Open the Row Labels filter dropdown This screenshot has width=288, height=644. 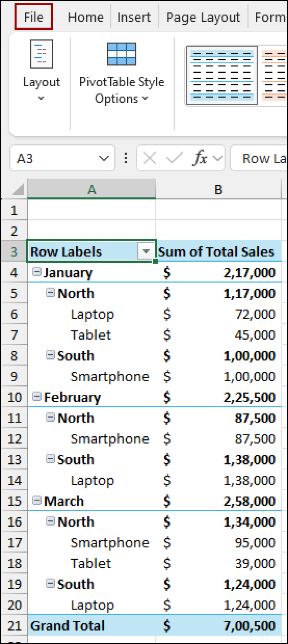tap(145, 251)
